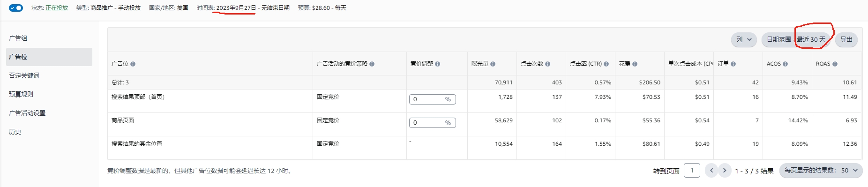
Task: Open the 日期范围 最近 30 天 selector
Action: click(x=796, y=40)
